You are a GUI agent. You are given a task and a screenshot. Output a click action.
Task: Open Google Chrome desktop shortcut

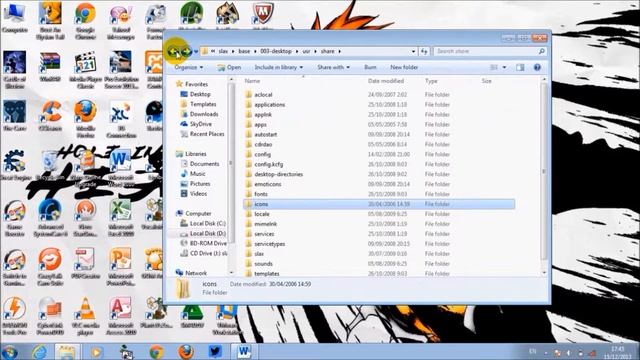click(85, 20)
